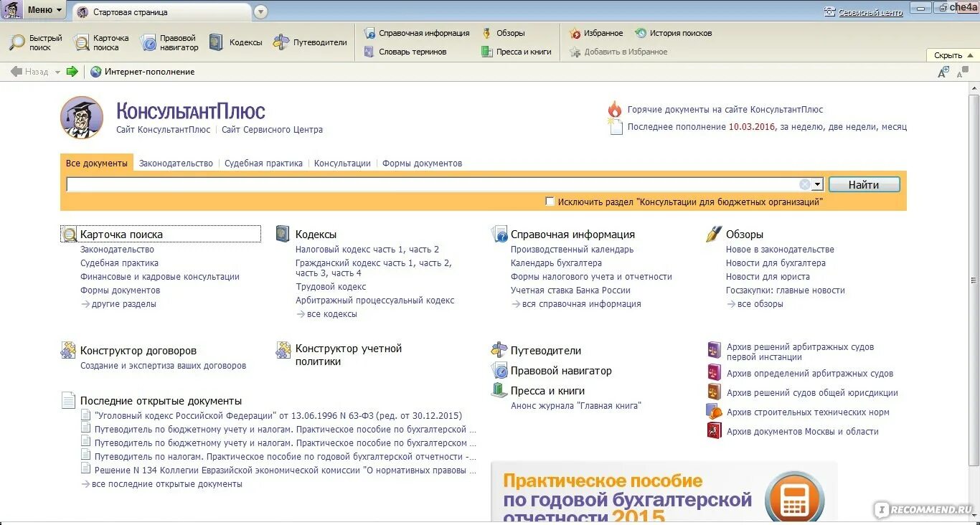
Task: Open Кодексы from the toolbar
Action: (x=236, y=43)
